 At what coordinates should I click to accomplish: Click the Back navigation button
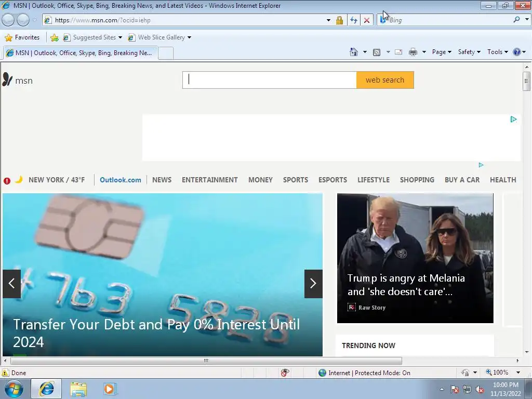point(8,20)
